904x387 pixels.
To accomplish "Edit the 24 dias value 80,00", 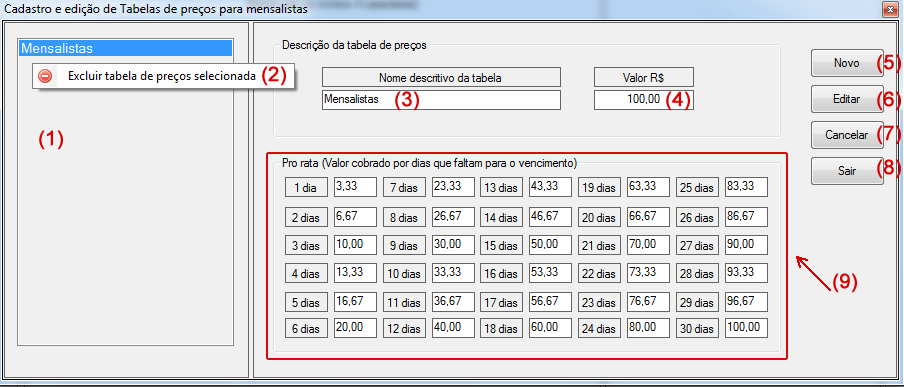I will [649, 328].
